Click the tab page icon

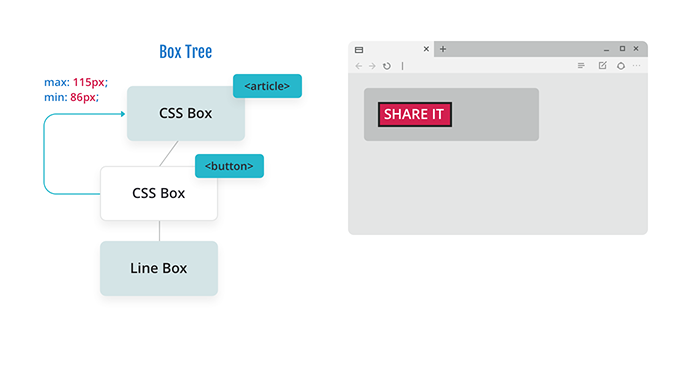click(359, 50)
